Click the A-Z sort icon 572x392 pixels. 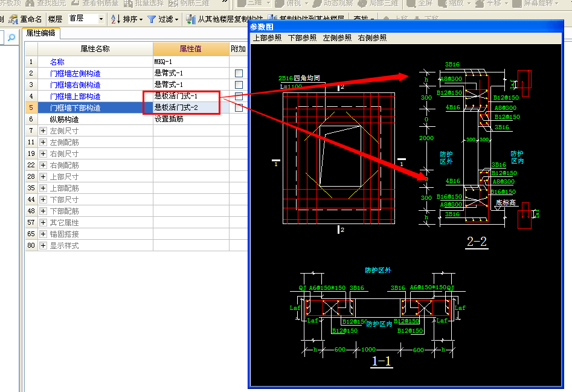(115, 19)
